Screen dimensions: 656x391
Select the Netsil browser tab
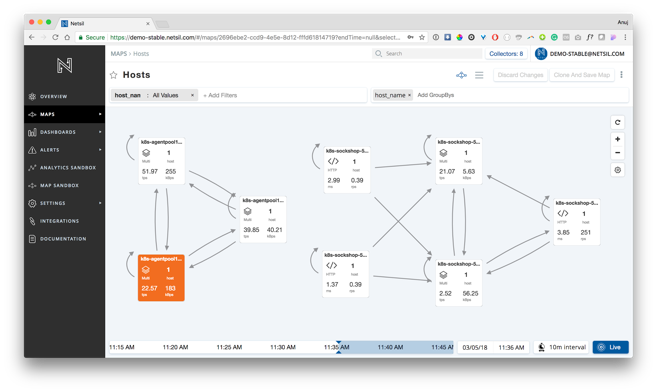coord(105,23)
